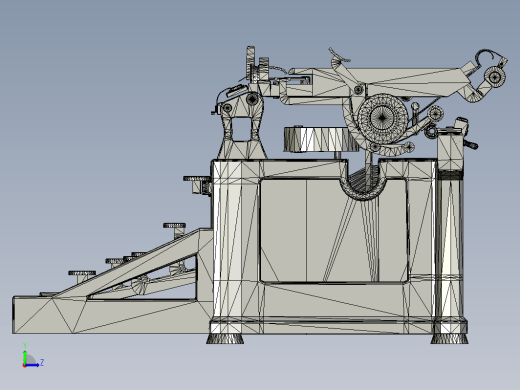Select the big round platen roller end
The width and height of the screenshot is (520, 390).
tap(383, 117)
